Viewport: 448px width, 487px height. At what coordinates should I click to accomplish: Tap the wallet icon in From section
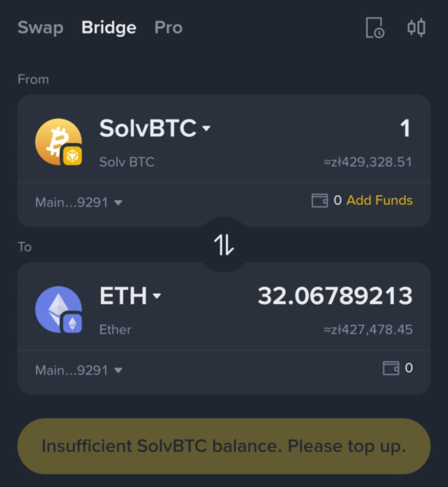[320, 200]
